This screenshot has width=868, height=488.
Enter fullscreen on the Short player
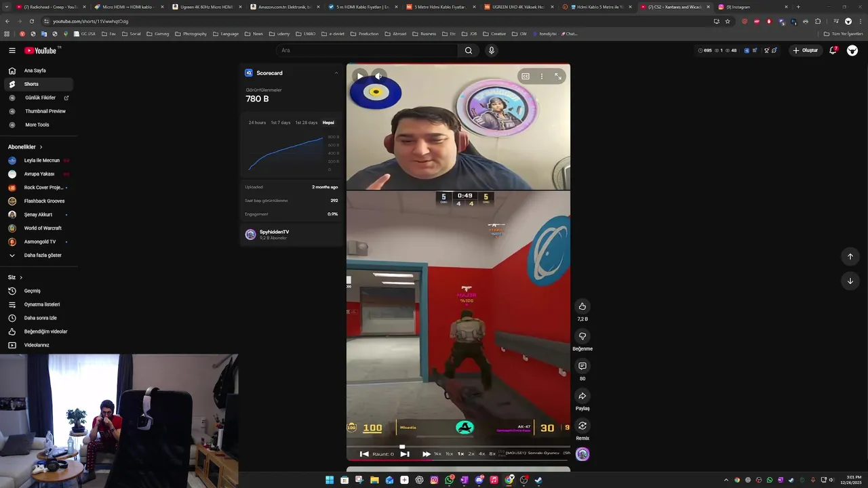[557, 77]
